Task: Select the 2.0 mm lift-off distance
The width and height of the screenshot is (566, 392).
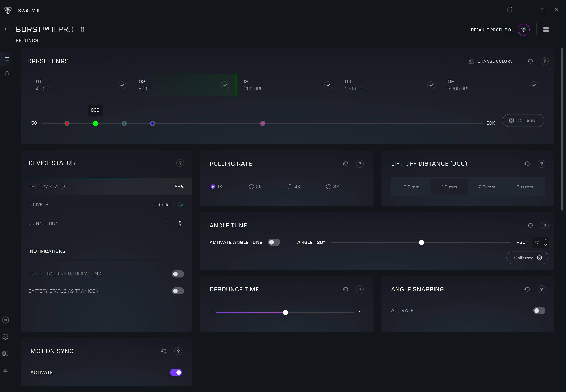Action: [487, 187]
